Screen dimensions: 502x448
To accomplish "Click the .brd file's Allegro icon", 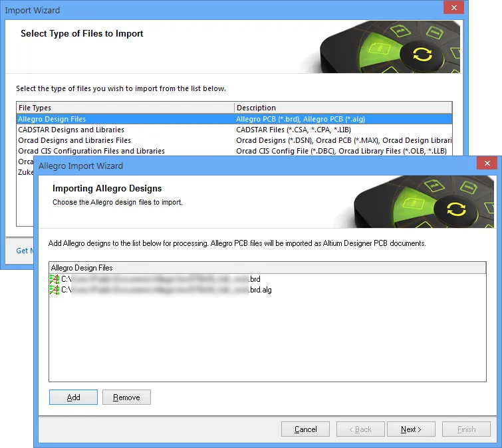I will coord(55,279).
